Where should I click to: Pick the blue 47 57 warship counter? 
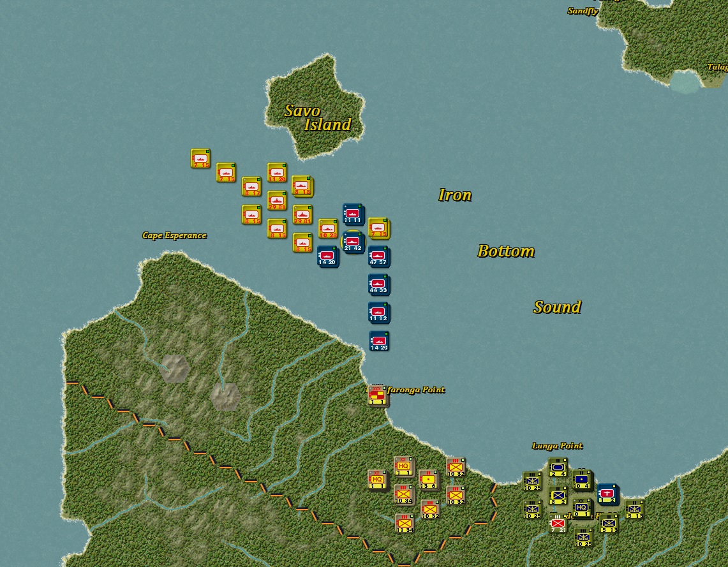tap(378, 256)
